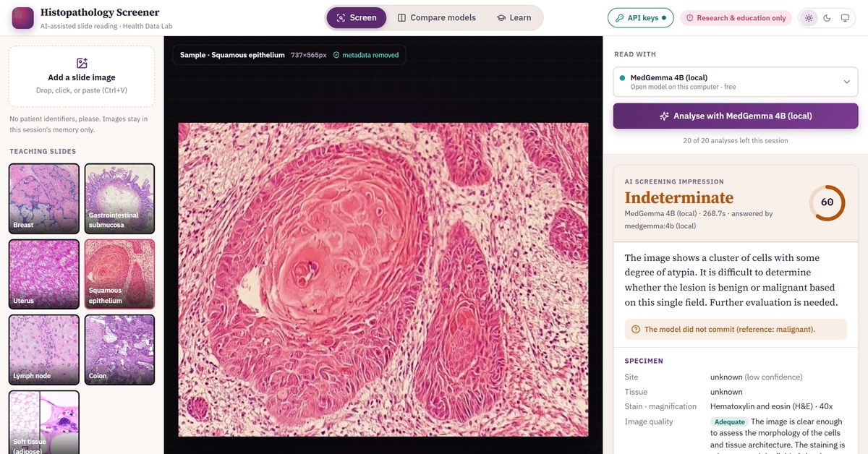Select the dark theme moon icon
The height and width of the screenshot is (454, 868).
(827, 18)
